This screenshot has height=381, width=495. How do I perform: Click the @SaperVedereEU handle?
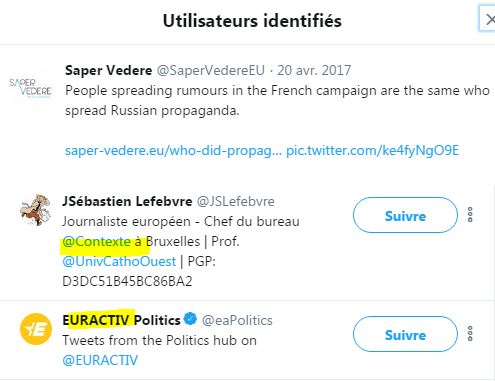(x=211, y=70)
